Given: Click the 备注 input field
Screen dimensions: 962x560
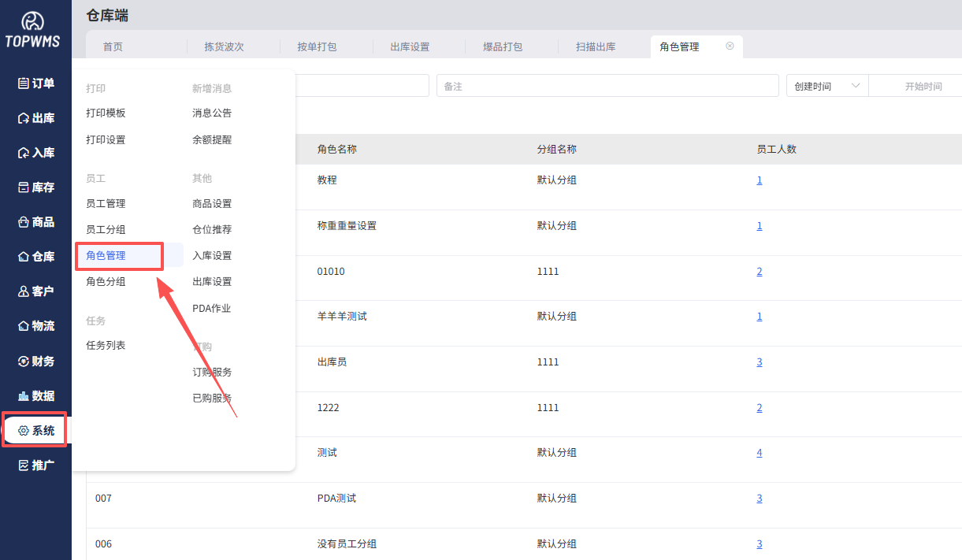Looking at the screenshot, I should (607, 86).
